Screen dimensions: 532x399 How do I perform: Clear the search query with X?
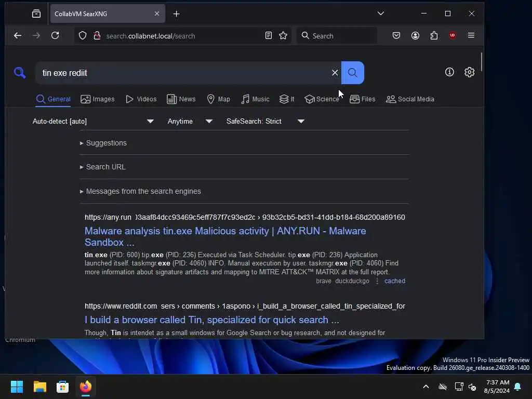click(x=335, y=73)
